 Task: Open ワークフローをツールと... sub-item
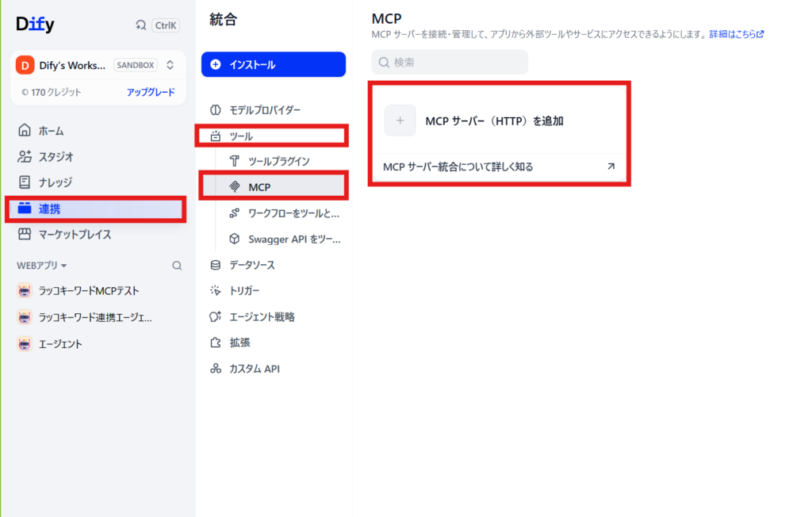point(283,213)
